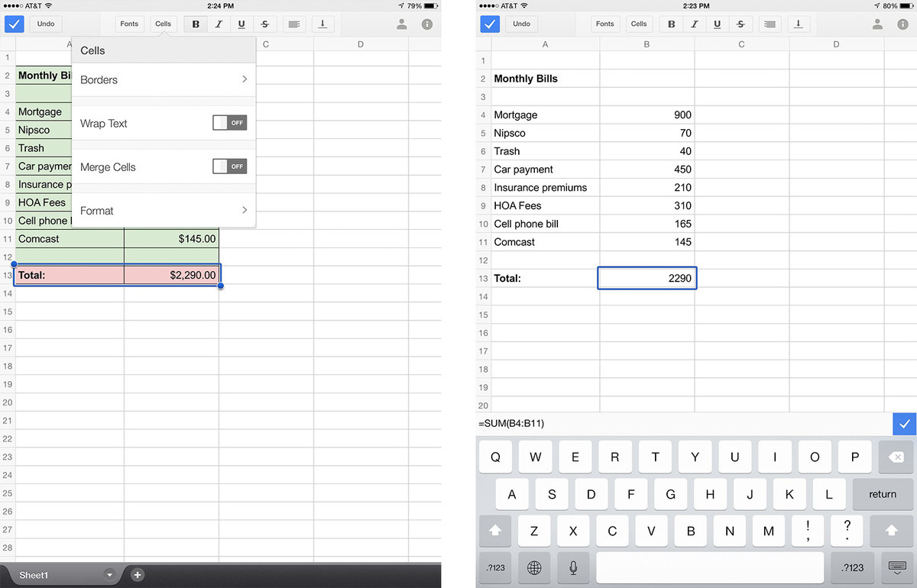Screen dimensions: 917x588
Task: Turn on the Wrap Text switch
Action: pyautogui.click(x=230, y=123)
